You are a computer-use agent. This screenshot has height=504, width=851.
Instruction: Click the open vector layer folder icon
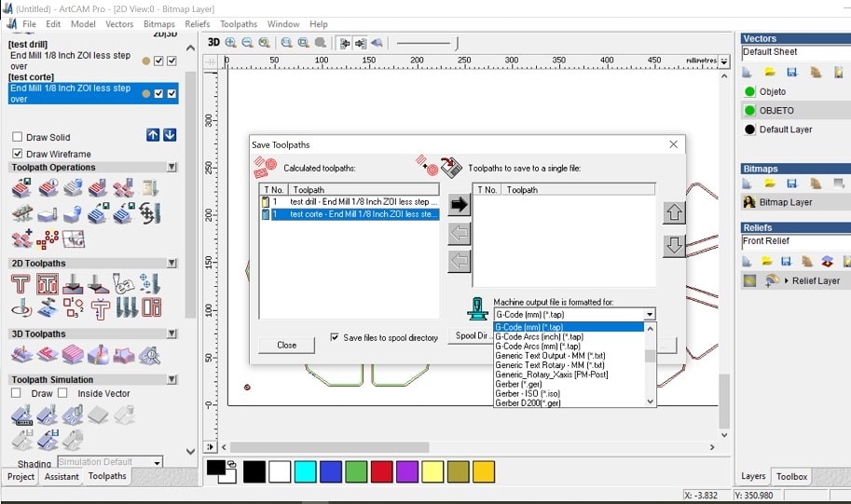[770, 72]
